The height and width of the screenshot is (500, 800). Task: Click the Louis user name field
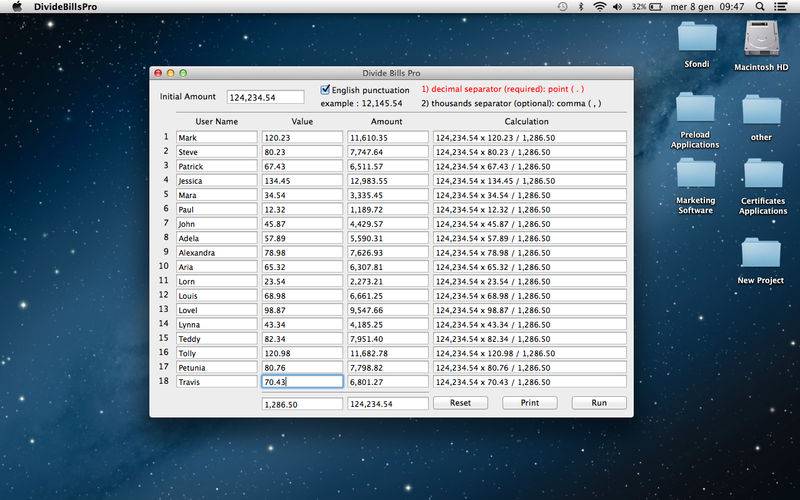pyautogui.click(x=217, y=295)
